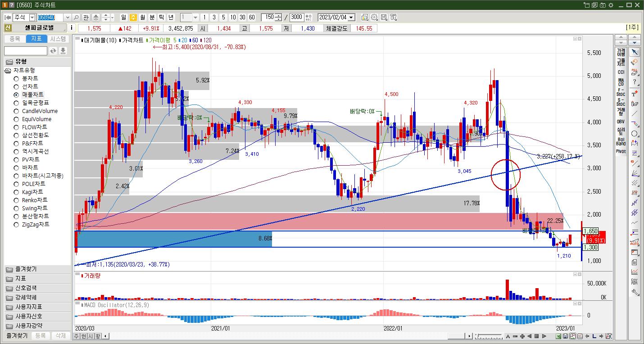Close the 거래량 volume pane with X
Image resolution: width=644 pixels, height=344 pixels.
click(x=579, y=274)
